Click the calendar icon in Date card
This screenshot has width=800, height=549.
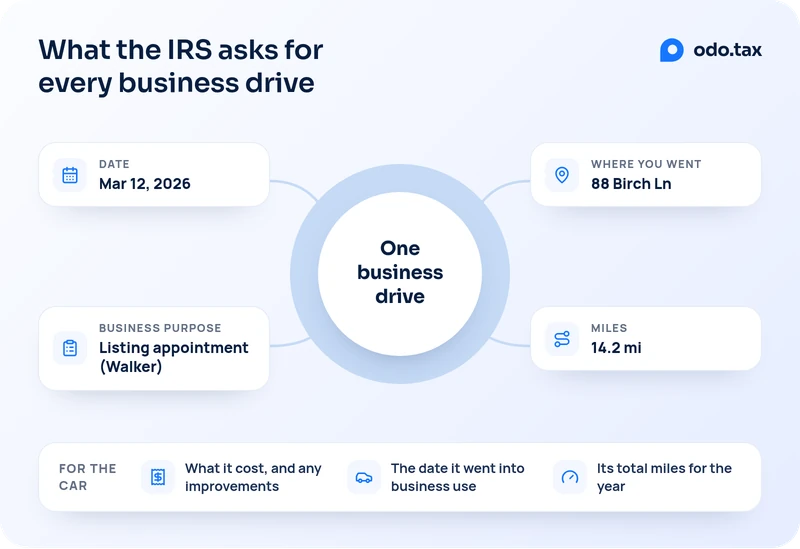[x=70, y=175]
